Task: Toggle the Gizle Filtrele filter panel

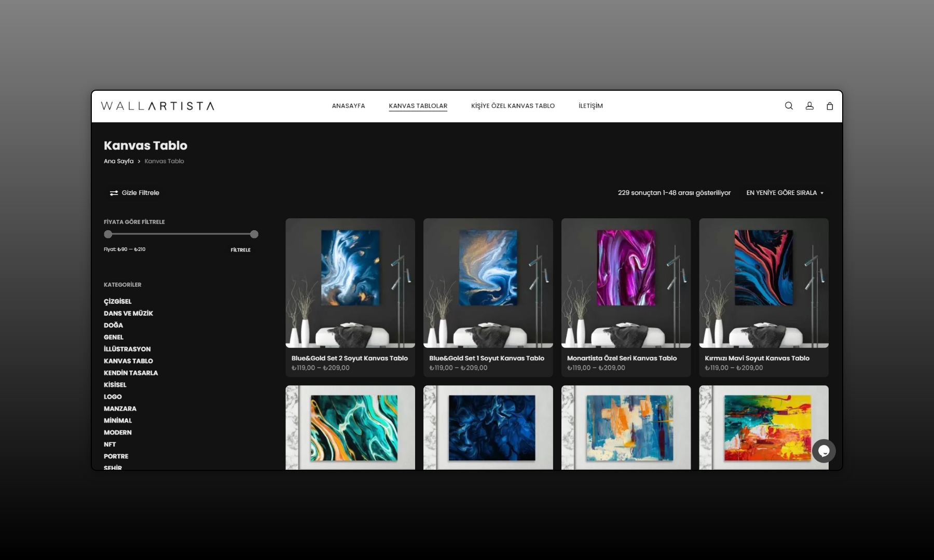Action: pyautogui.click(x=134, y=193)
